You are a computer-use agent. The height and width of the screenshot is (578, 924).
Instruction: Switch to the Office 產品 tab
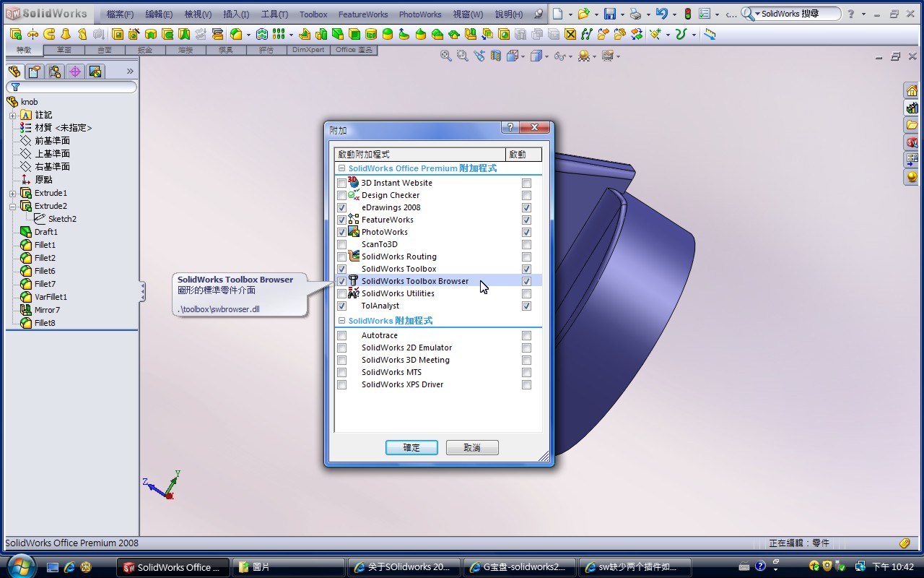[354, 50]
